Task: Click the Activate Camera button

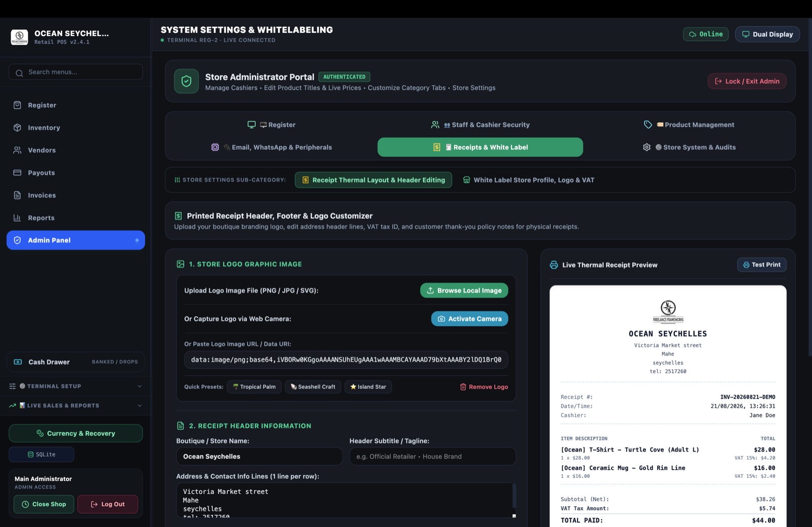Action: [x=469, y=319]
